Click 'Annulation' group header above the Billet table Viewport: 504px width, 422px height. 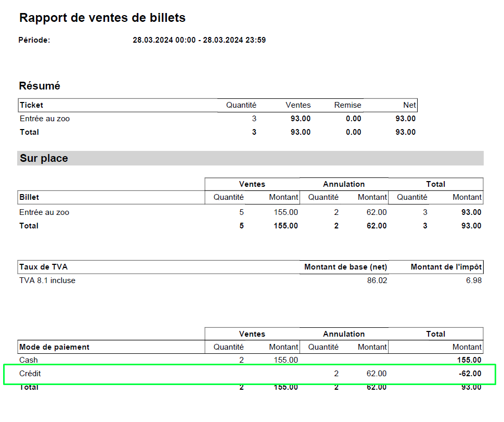click(344, 184)
